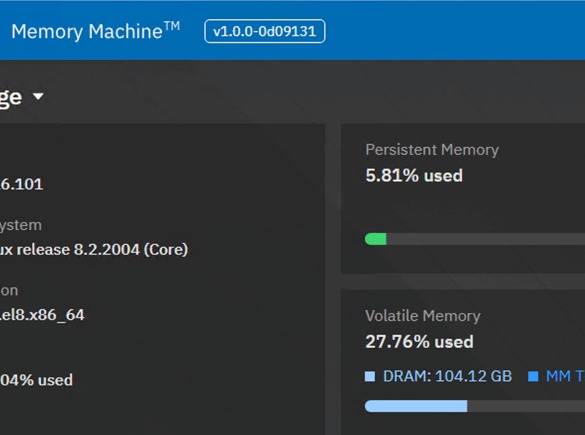
Task: Click the Memory Machine title
Action: click(96, 31)
